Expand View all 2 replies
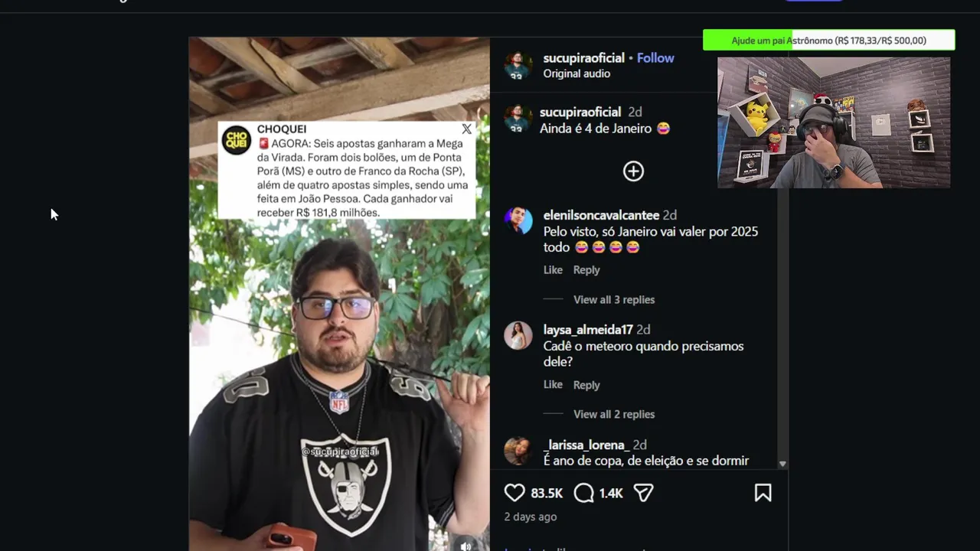Image resolution: width=980 pixels, height=551 pixels. click(614, 414)
